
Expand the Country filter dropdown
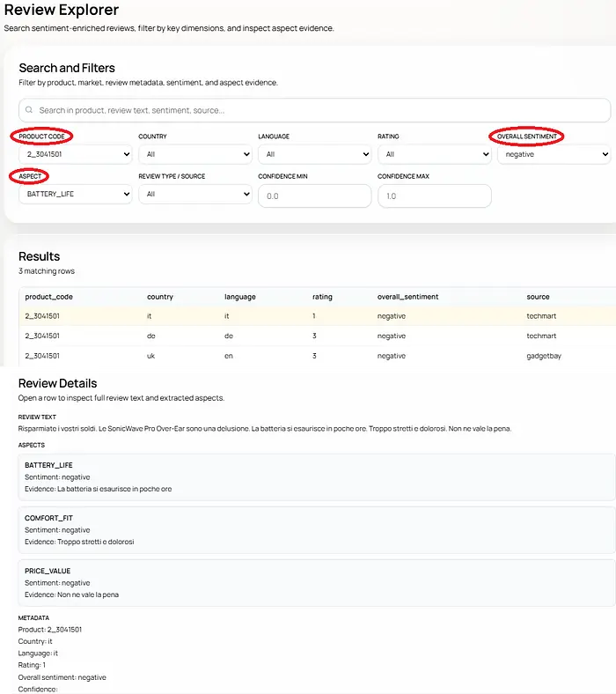[194, 154]
